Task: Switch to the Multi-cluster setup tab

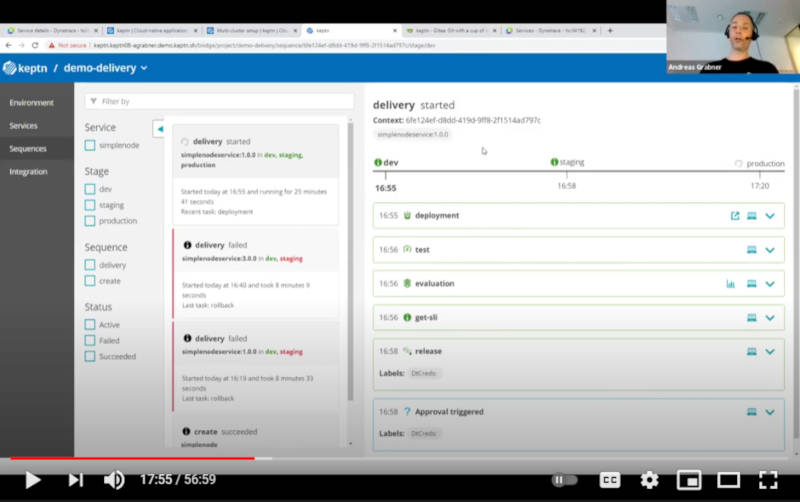Action: click(252, 31)
